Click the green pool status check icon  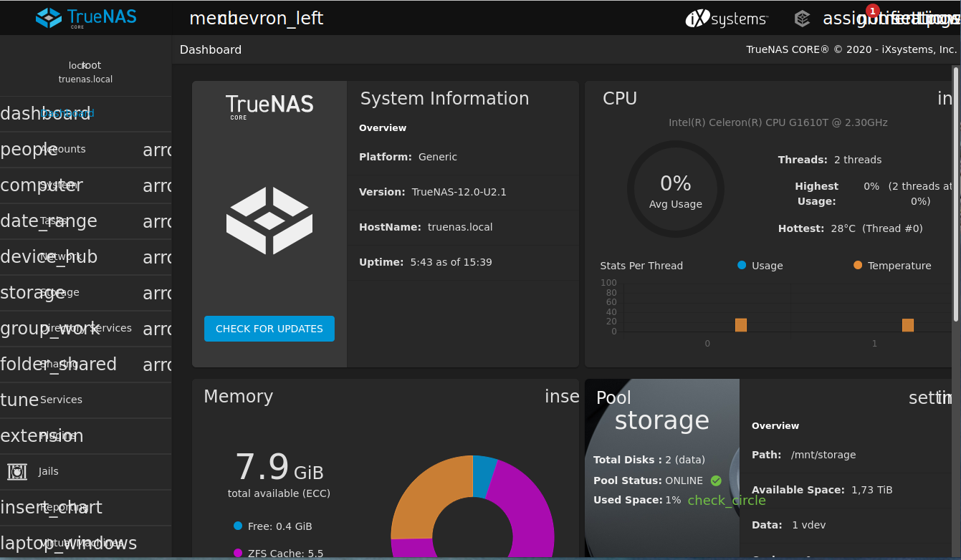tap(715, 481)
